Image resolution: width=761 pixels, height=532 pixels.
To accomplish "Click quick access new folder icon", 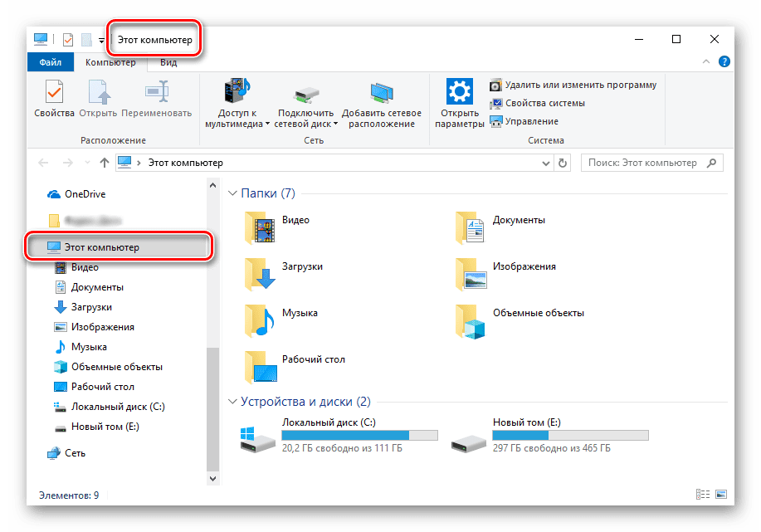I will point(86,39).
